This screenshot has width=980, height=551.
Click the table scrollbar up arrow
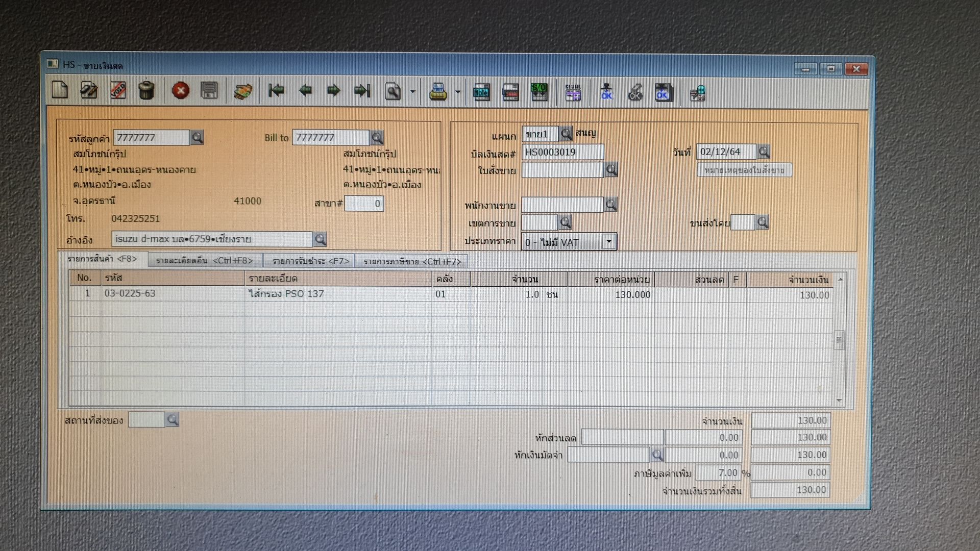coord(840,280)
